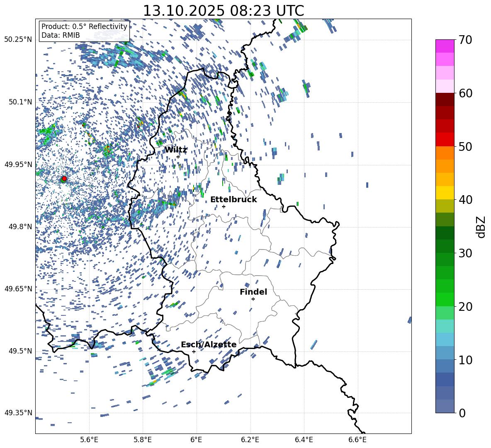The height and width of the screenshot is (448, 491).
Task: Click the Wiltz station cross marker
Action: click(178, 157)
